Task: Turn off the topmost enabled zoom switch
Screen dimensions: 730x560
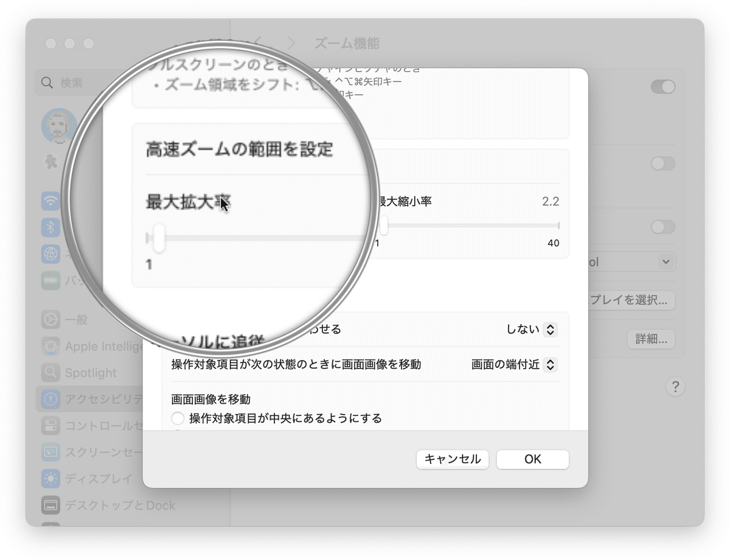Action: click(663, 87)
